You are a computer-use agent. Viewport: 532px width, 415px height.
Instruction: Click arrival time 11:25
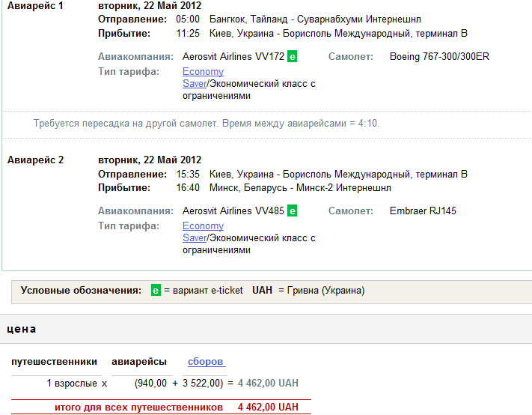coord(188,33)
